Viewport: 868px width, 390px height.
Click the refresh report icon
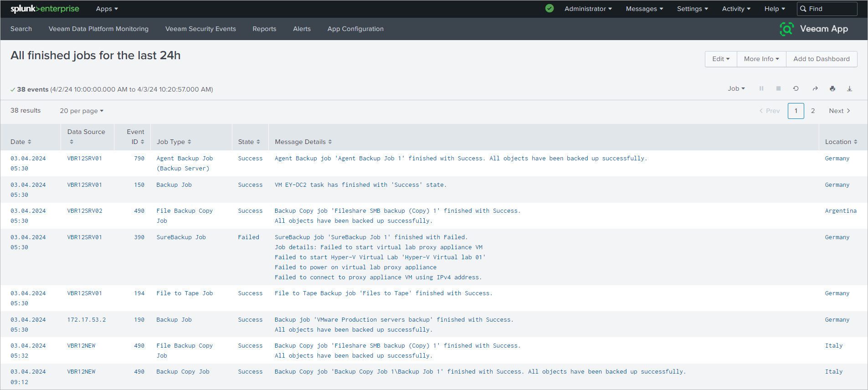[796, 88]
